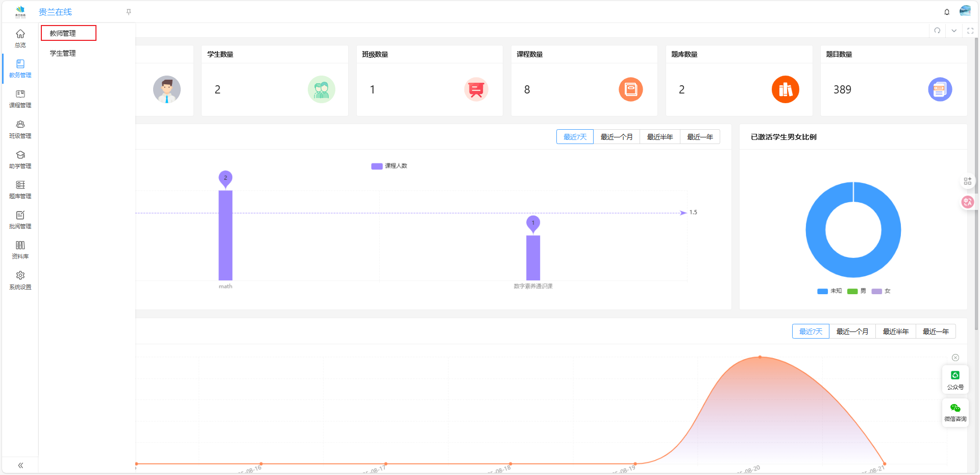Image resolution: width=980 pixels, height=475 pixels.
Task: Select 学生管理 submenu item
Action: (63, 53)
